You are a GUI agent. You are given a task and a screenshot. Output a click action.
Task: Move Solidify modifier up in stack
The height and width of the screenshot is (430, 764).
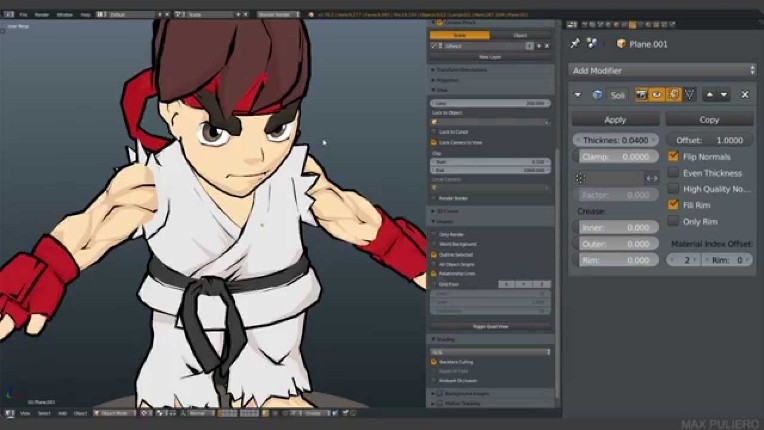pos(710,95)
